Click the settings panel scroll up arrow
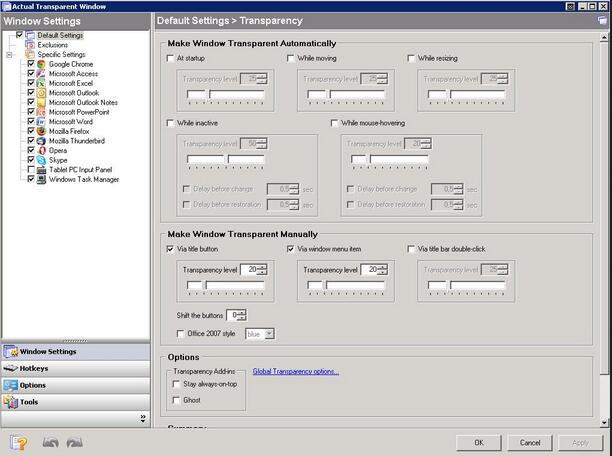612x456 pixels. coord(604,37)
